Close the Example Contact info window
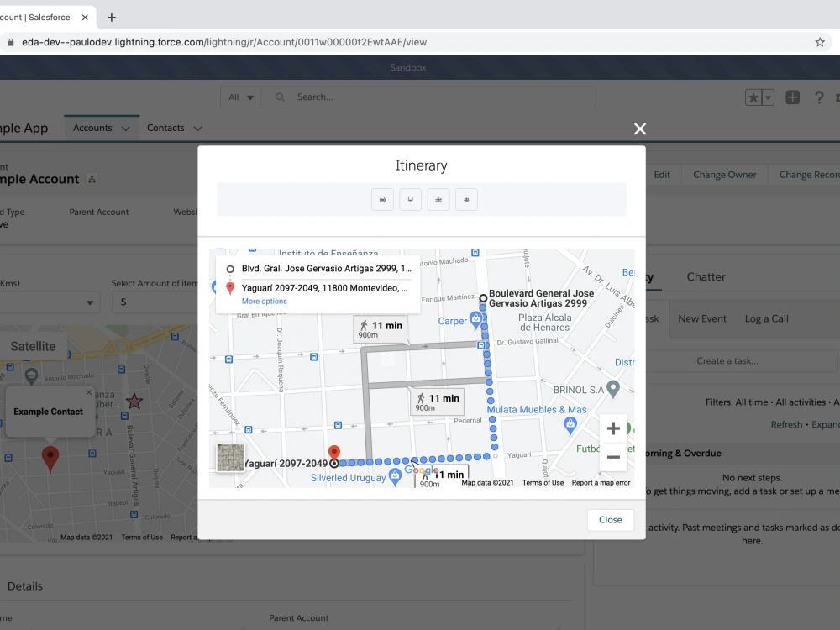The width and height of the screenshot is (840, 630). click(x=89, y=392)
